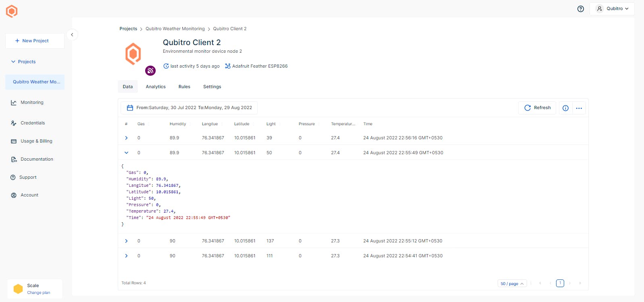
Task: Click the Qubitro Client 2 breadcrumb
Action: pos(229,29)
